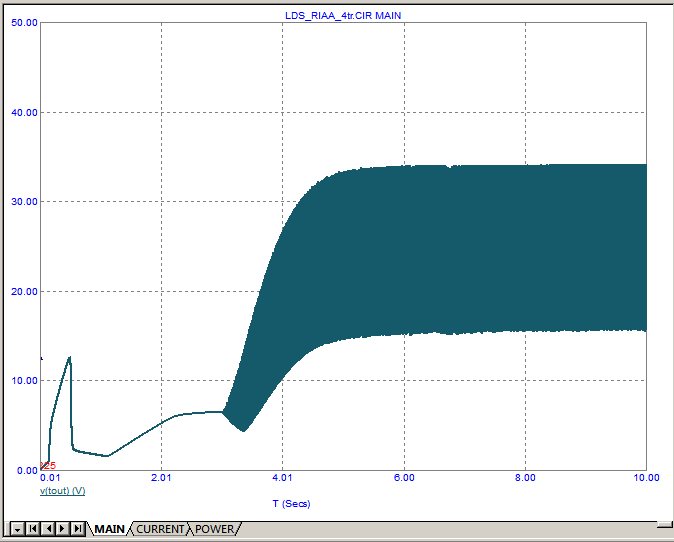Click the 20.00 y-axis value

(x=25, y=291)
